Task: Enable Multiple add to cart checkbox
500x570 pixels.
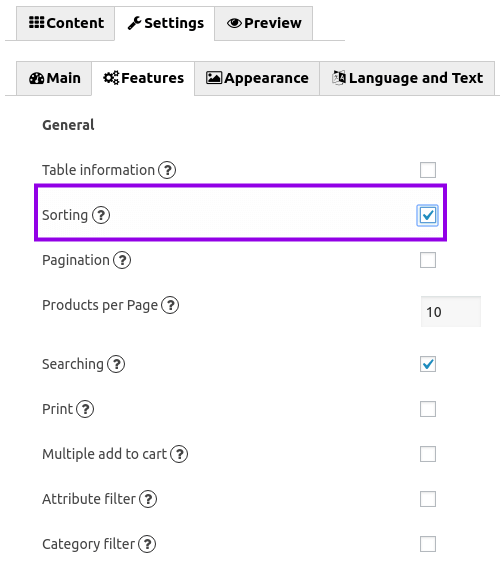Action: point(428,454)
